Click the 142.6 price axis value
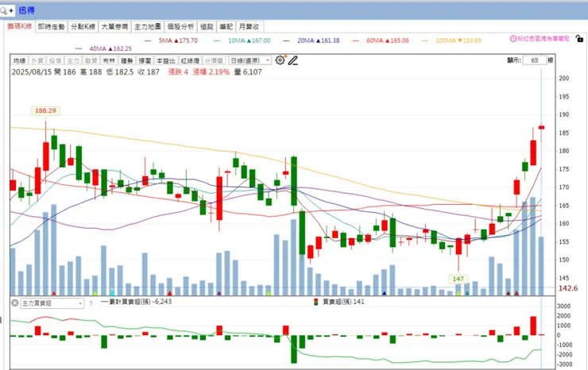 coord(568,288)
